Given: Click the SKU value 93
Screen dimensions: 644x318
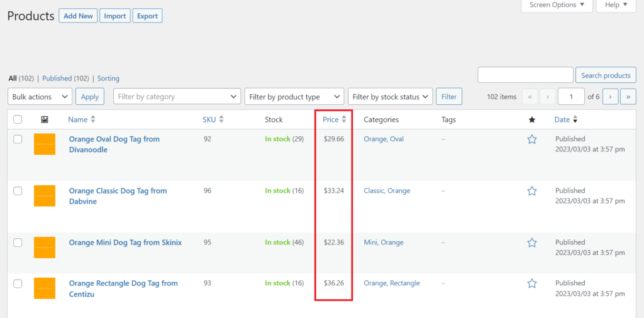Looking at the screenshot, I should [208, 283].
